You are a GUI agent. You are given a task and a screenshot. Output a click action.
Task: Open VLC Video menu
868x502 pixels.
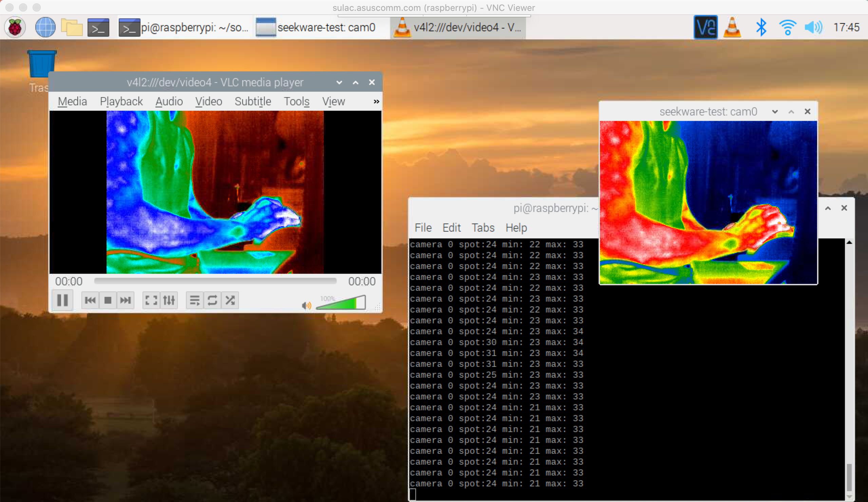click(209, 101)
